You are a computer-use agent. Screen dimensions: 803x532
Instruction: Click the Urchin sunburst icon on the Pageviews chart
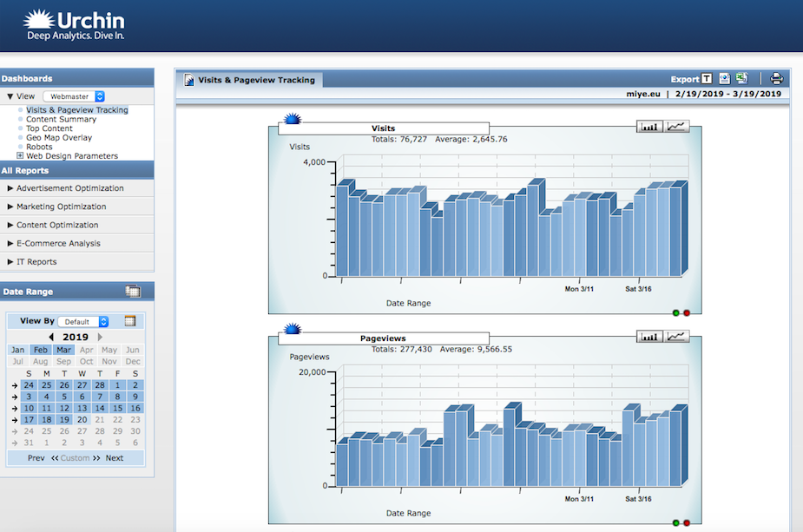tap(293, 329)
